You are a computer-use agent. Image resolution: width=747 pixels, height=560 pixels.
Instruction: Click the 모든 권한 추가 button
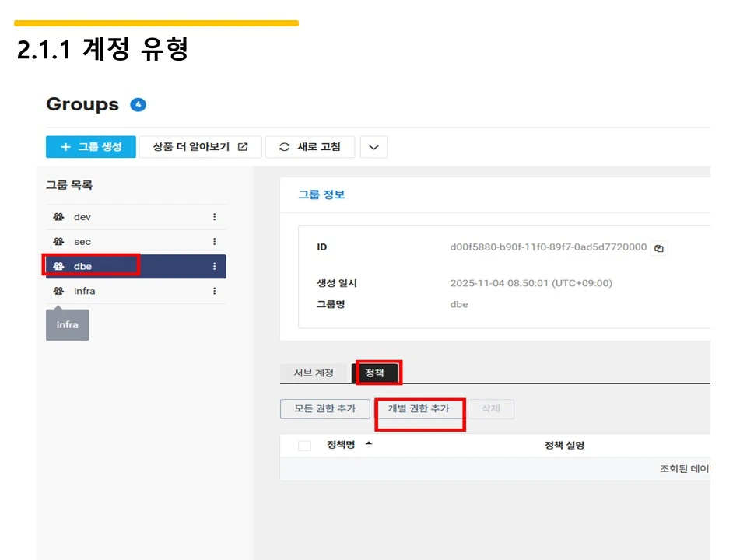tap(324, 408)
